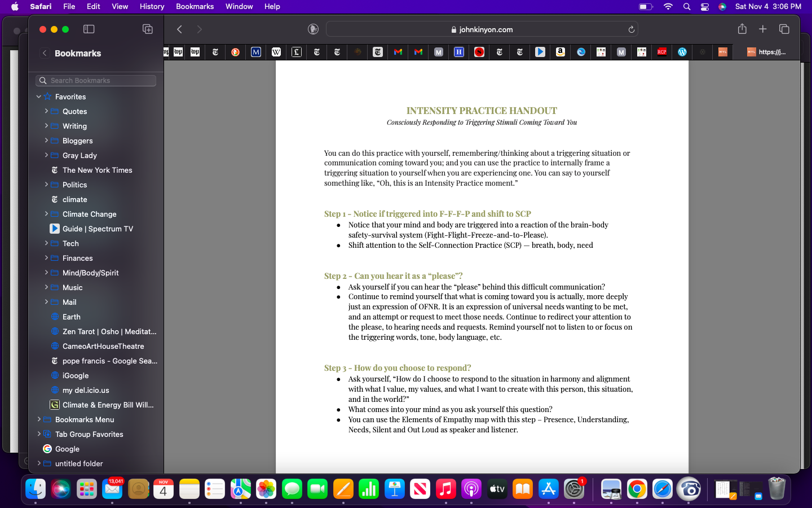Show tab overview icon
Viewport: 812px width, 508px height.
pyautogui.click(x=784, y=29)
